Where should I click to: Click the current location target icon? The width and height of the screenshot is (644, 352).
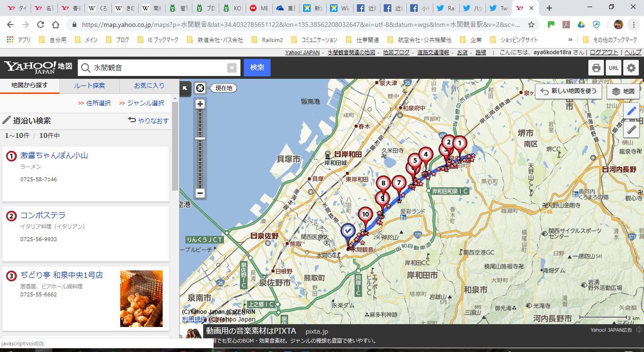[200, 88]
